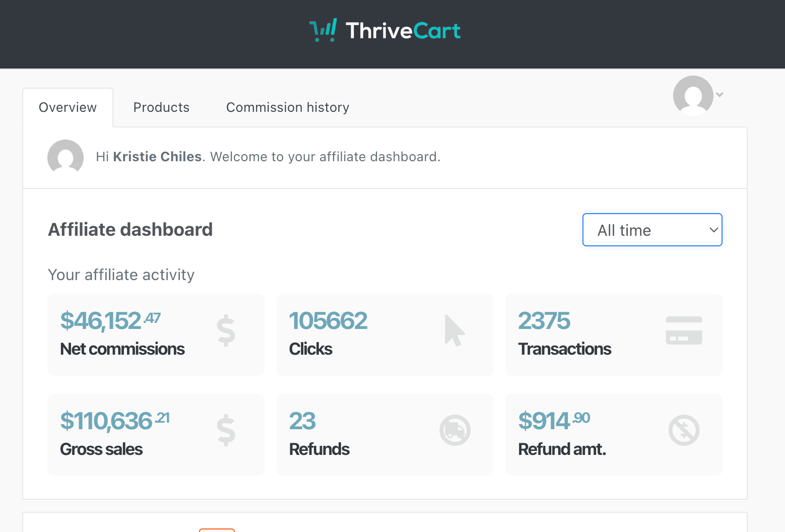Open the All time date range dropdown
Screen dimensions: 785x532
652,230
